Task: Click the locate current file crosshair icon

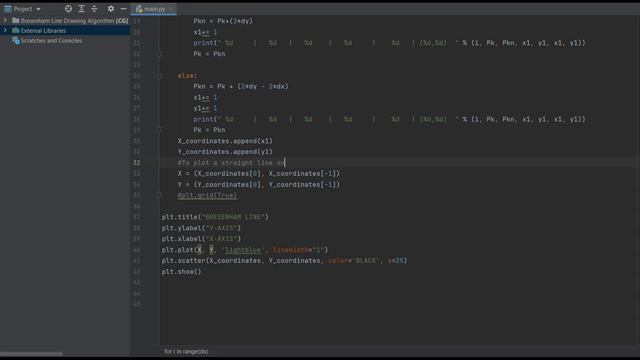Action: [x=68, y=9]
